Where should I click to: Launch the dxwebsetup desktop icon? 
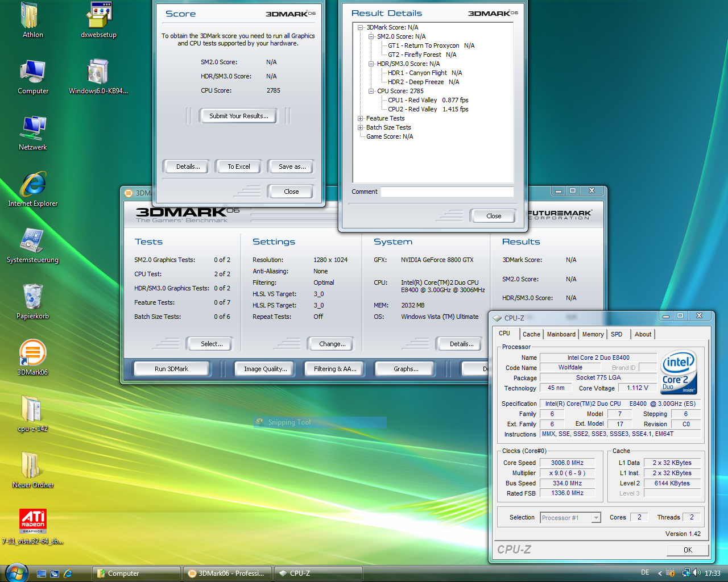click(x=99, y=20)
